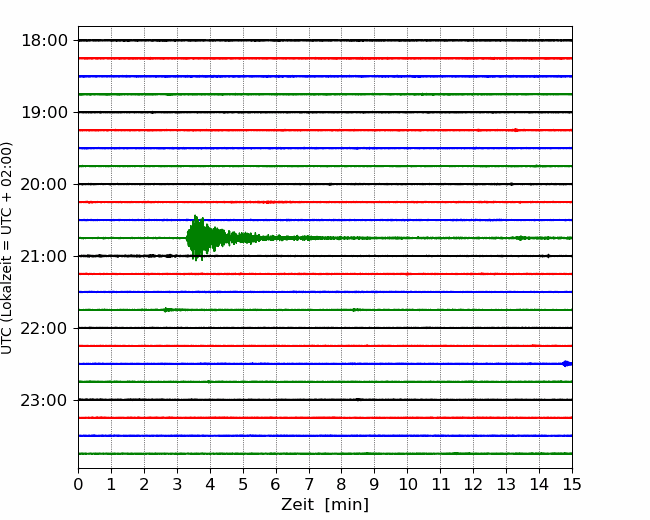Click the 5 tick on the minutes axis
This screenshot has height=520, width=650.
[x=243, y=485]
